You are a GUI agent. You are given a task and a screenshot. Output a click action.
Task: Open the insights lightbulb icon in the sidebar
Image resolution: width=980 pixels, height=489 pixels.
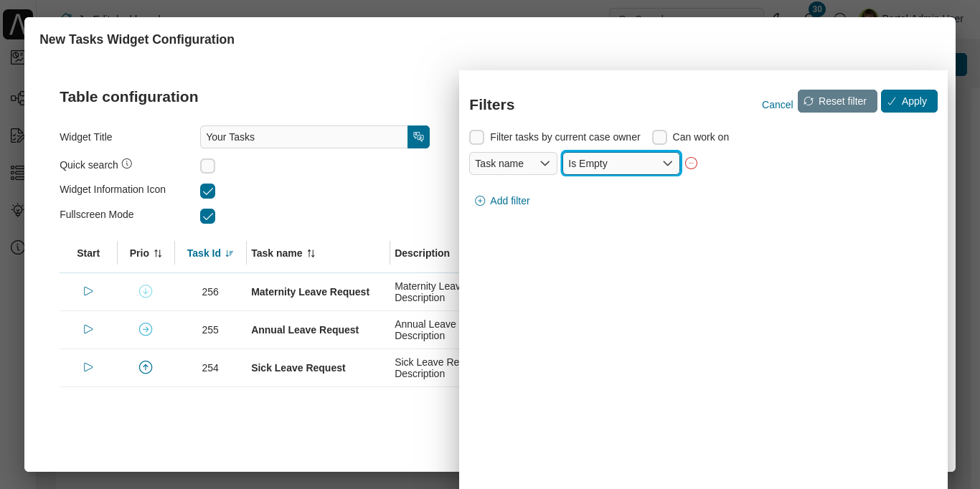pos(18,210)
